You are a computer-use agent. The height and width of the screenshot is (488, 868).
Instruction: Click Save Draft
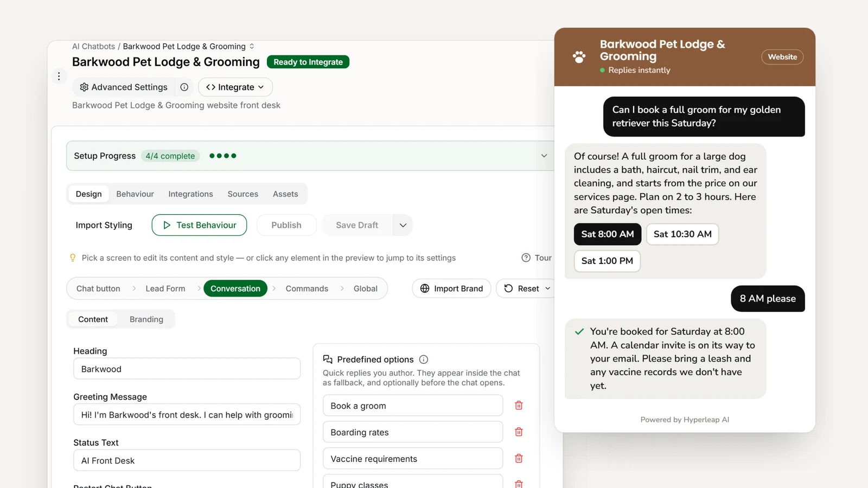(357, 225)
